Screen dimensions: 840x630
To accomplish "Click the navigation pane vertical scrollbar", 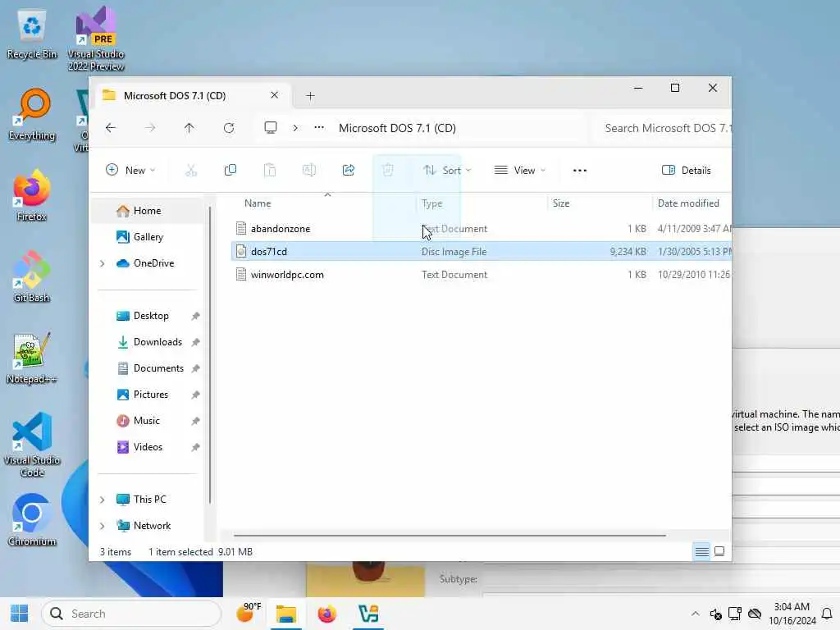I will coord(210,354).
